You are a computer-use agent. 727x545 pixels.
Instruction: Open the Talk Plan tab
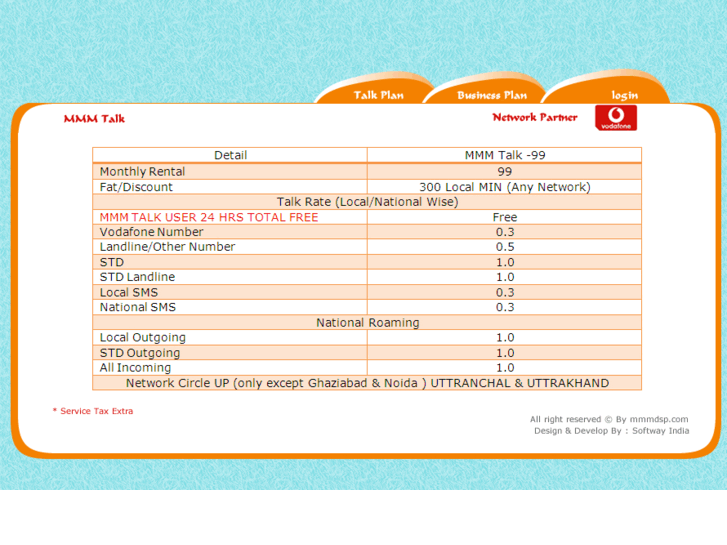click(x=378, y=95)
